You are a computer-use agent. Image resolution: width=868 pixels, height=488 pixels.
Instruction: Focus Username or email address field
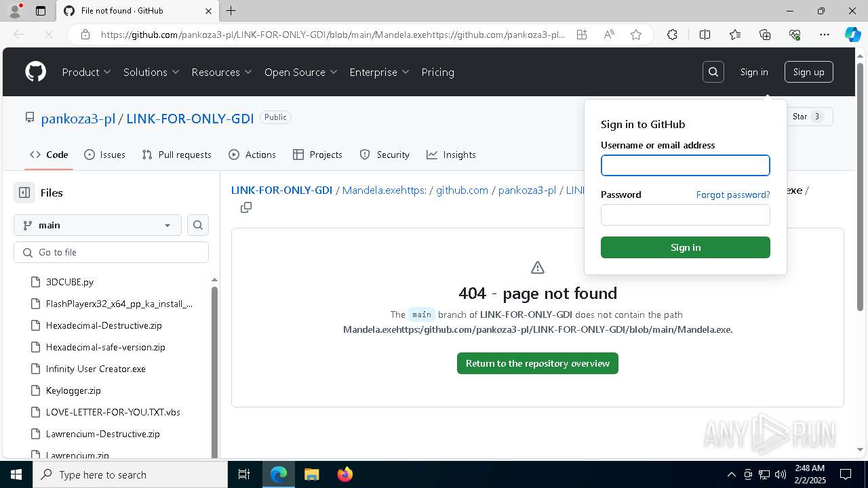point(686,165)
